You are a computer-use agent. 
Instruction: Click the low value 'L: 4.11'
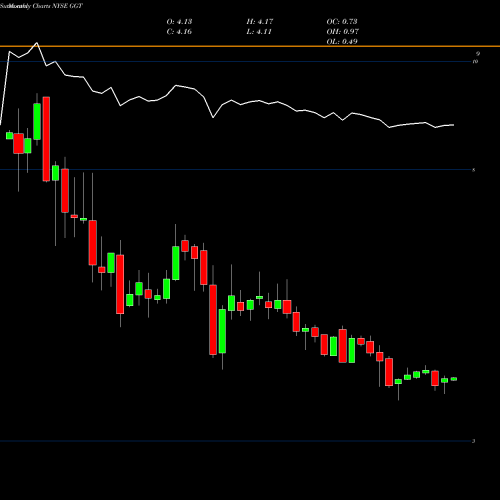[x=259, y=32]
